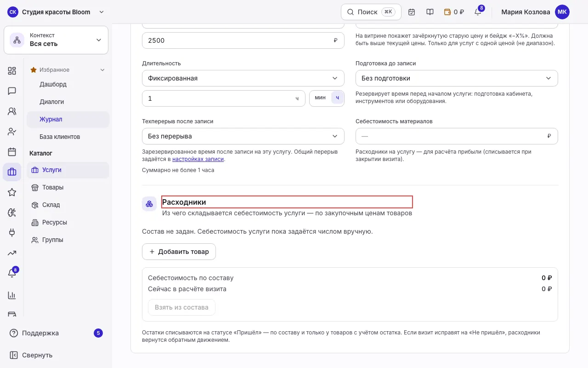Open the bell icon in the left rail
588x368 pixels.
point(12,273)
